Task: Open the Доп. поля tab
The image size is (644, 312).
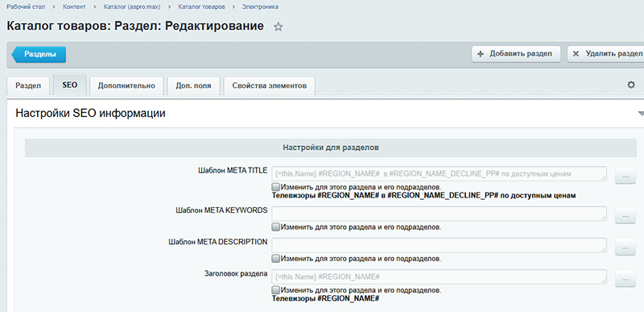Action: tap(193, 86)
